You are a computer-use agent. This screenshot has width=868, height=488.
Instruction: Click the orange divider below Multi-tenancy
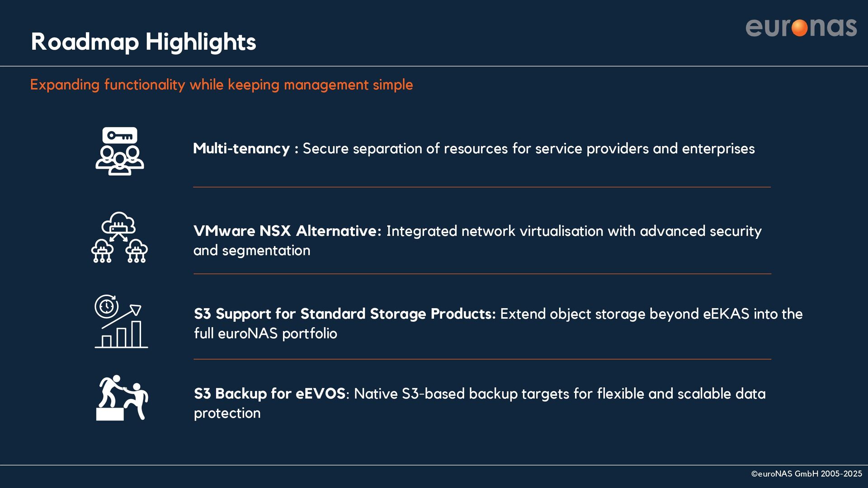482,187
